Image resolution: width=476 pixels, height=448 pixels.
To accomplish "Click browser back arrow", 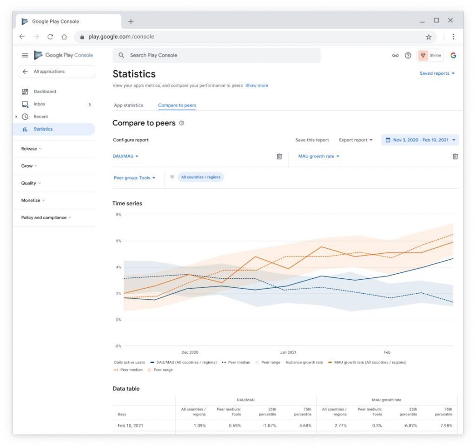I will 22,37.
